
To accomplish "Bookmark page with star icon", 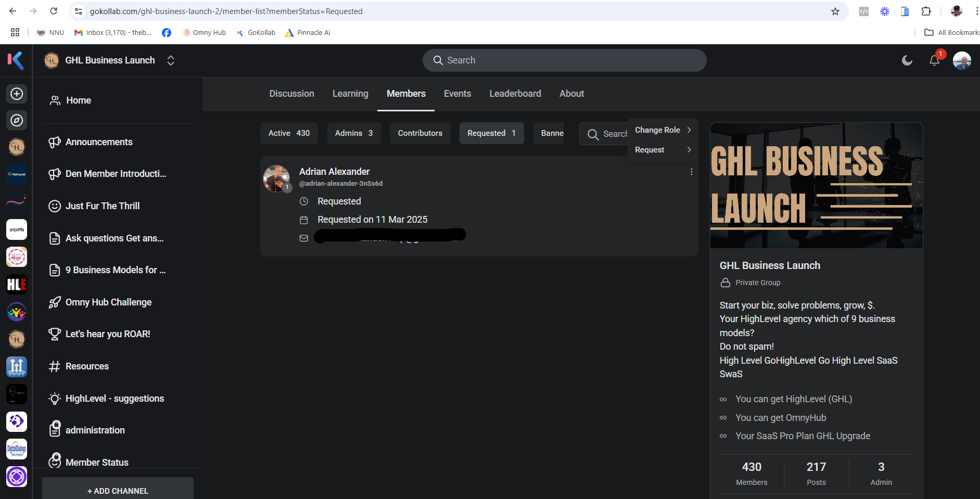I will pyautogui.click(x=835, y=11).
